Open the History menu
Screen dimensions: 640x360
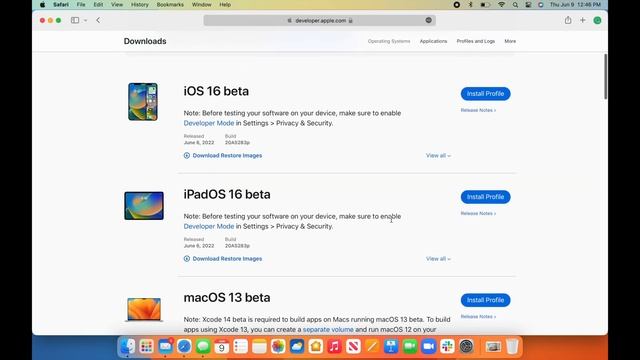click(x=140, y=4)
